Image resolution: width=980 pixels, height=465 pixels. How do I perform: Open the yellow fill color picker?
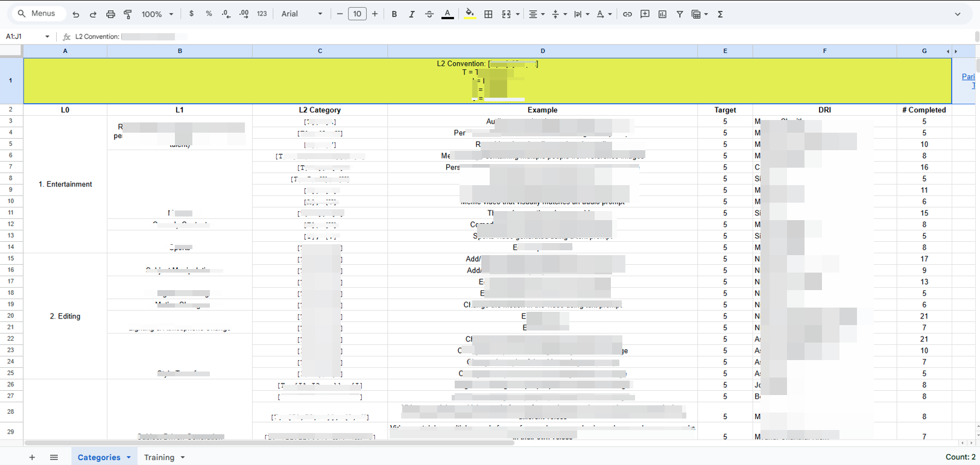470,14
